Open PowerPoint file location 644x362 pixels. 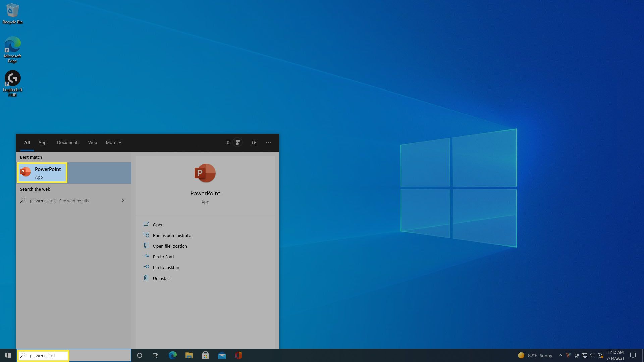coord(169,246)
